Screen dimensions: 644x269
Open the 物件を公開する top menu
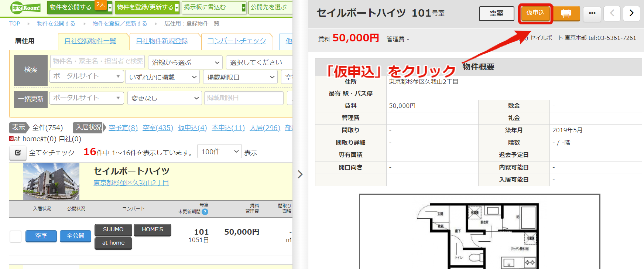tap(71, 7)
